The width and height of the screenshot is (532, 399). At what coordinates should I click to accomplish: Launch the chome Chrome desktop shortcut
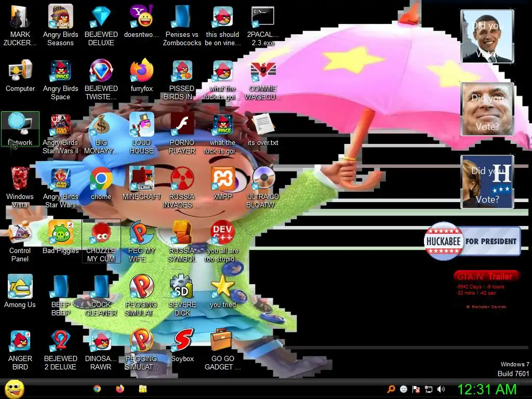point(101,183)
